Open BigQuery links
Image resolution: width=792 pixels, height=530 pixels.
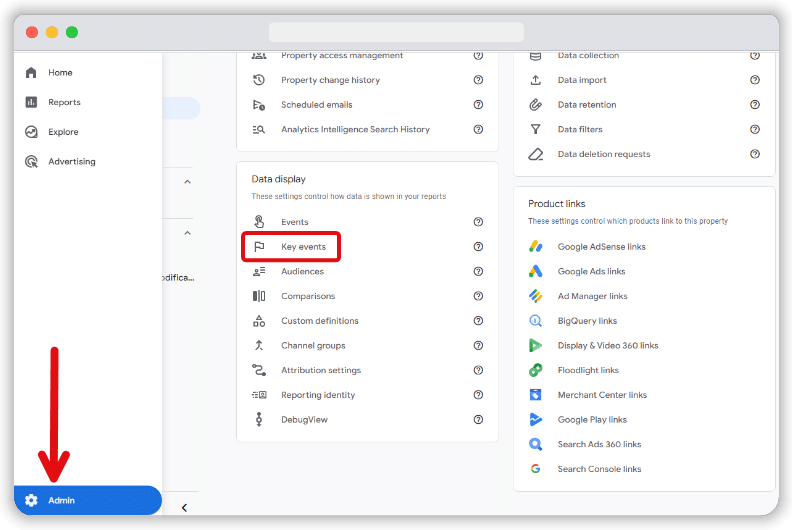tap(587, 321)
